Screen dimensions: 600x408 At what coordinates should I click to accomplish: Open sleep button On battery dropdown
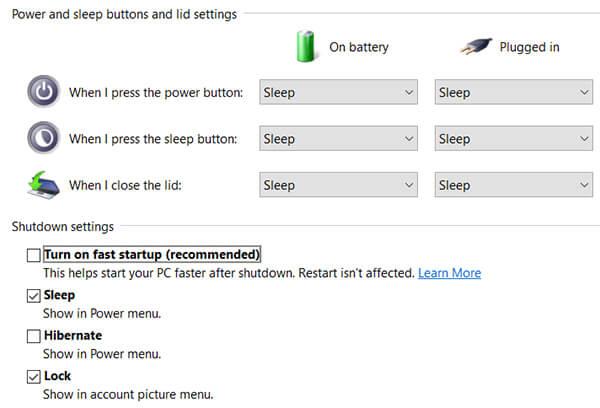click(338, 138)
